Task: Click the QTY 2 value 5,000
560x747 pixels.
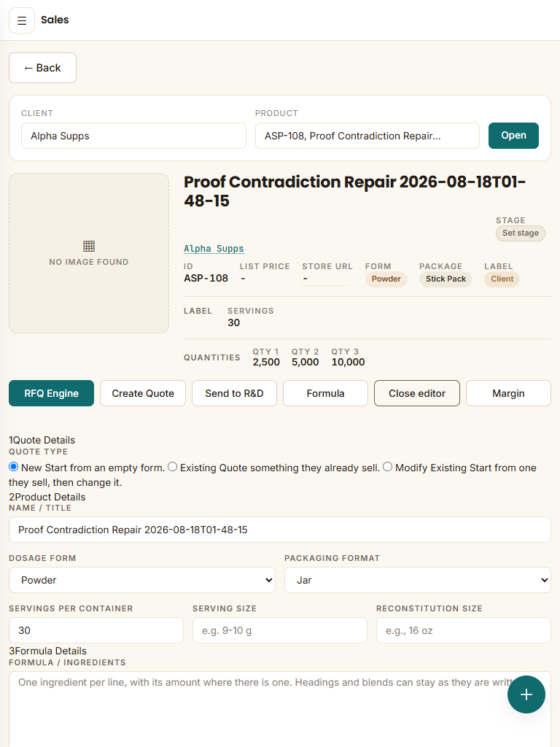Action: click(x=306, y=362)
